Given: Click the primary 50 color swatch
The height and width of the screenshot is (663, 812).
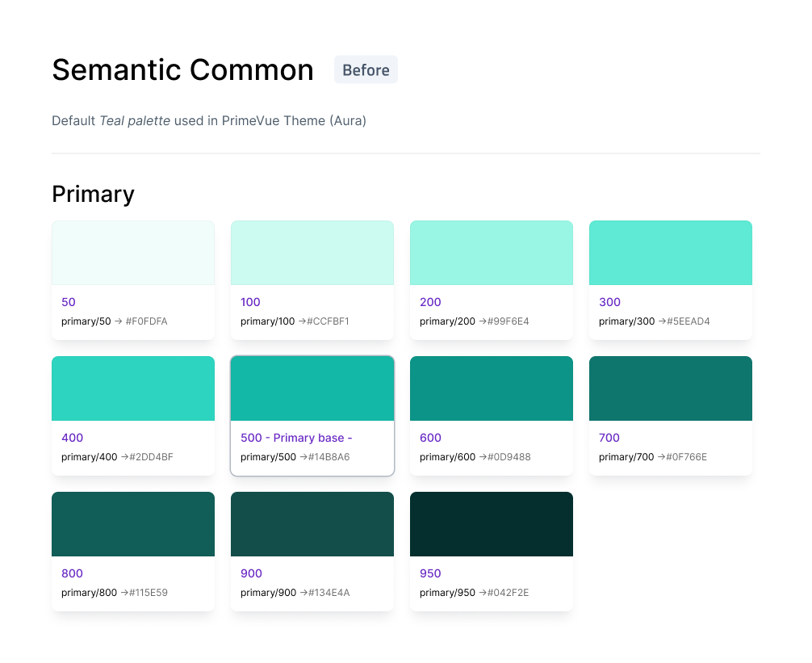Looking at the screenshot, I should (x=133, y=253).
